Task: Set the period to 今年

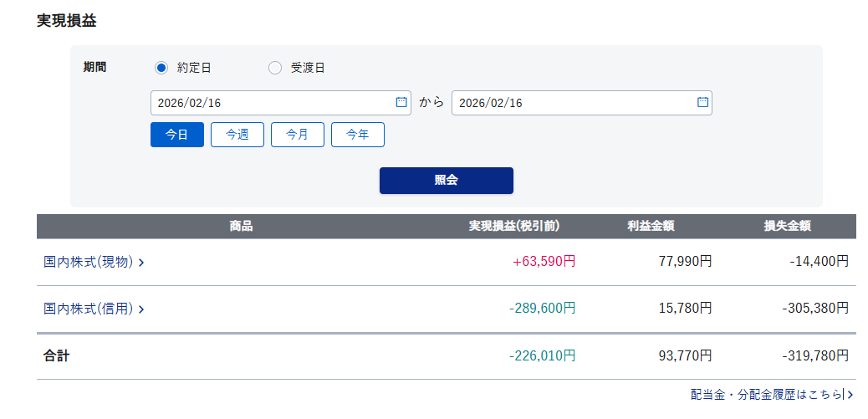Action: click(x=358, y=135)
